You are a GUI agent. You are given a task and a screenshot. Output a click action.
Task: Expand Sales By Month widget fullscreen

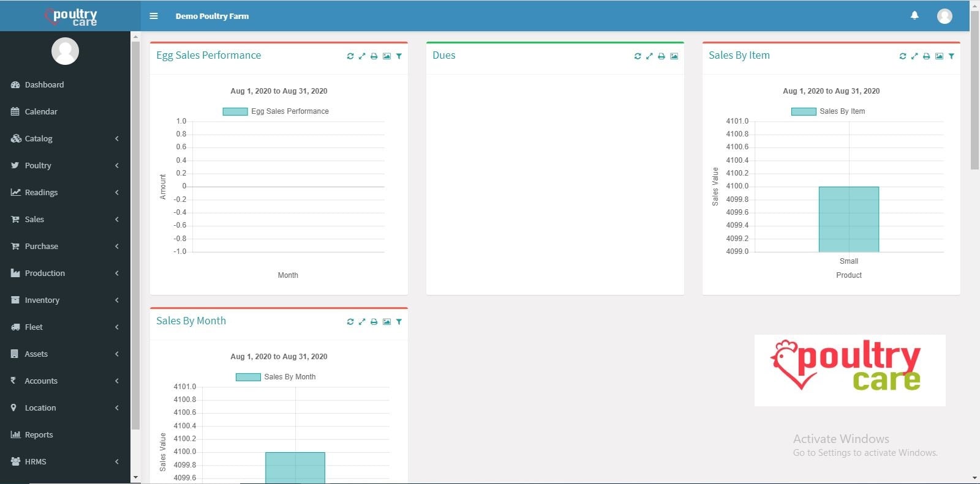pos(362,322)
